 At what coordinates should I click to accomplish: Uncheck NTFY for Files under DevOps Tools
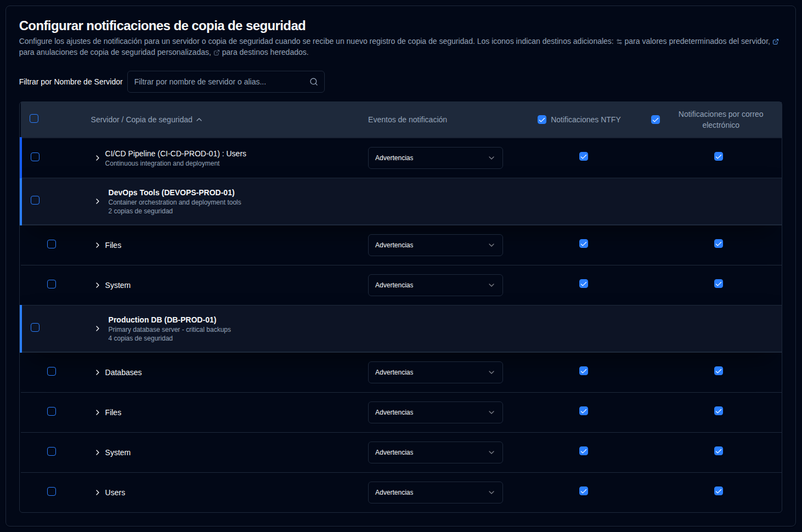coord(584,244)
